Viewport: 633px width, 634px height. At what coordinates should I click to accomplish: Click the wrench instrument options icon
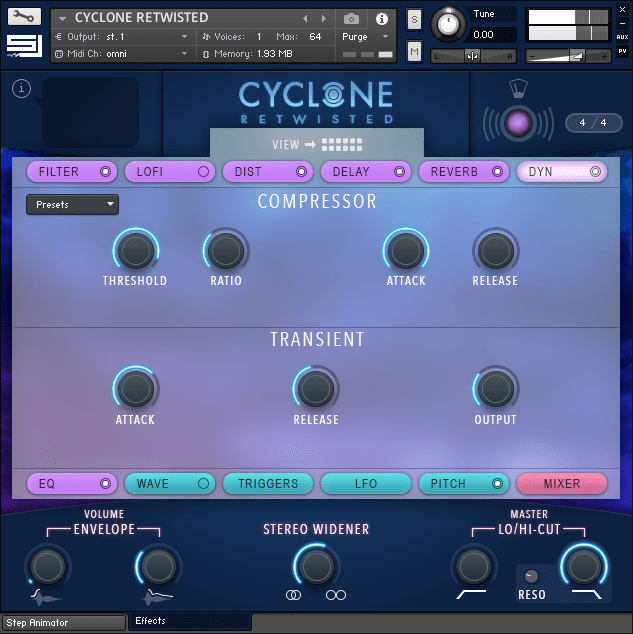tap(23, 17)
